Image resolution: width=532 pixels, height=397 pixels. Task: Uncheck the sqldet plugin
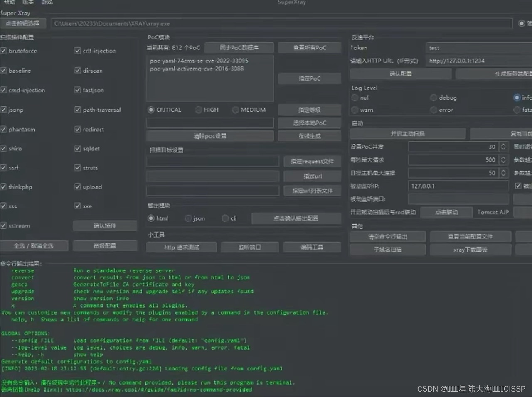pos(77,148)
